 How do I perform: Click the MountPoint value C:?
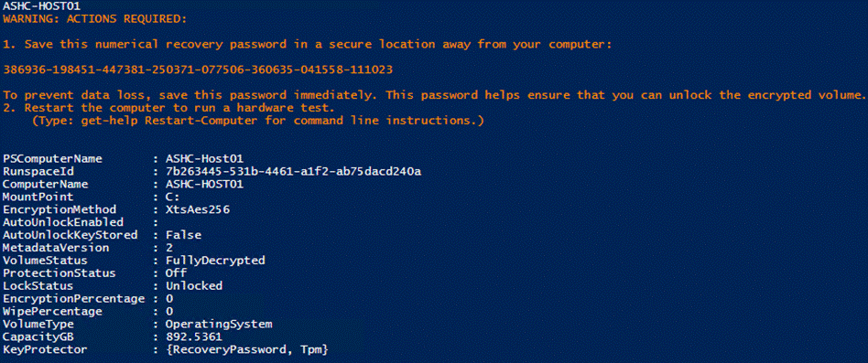click(172, 197)
